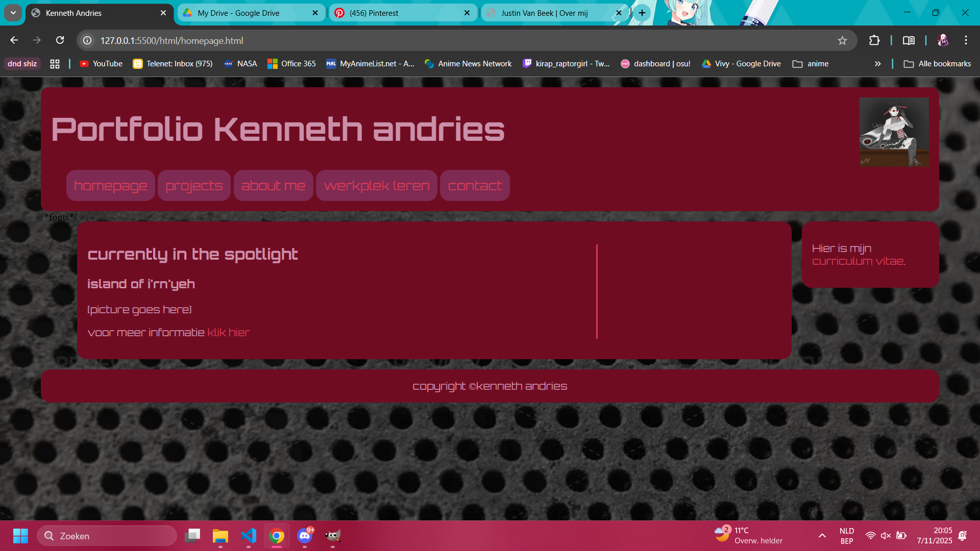Toggle the NLD BEP keyboard language indicator

click(847, 536)
